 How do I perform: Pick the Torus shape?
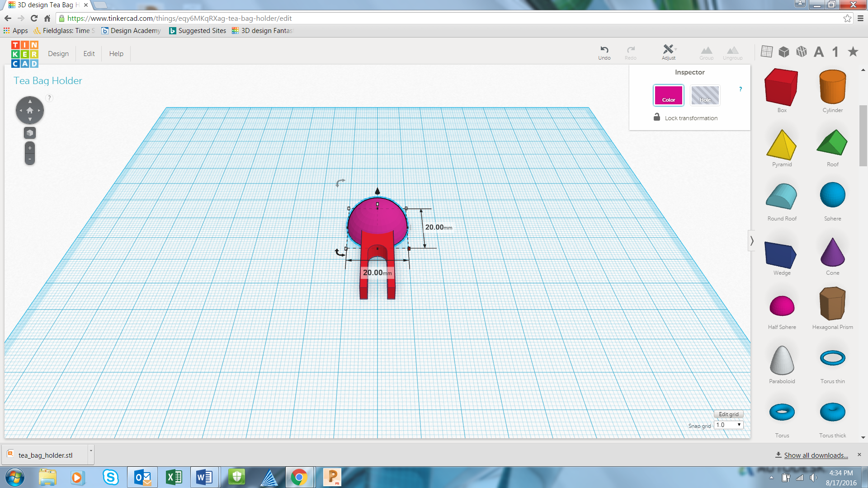tap(782, 412)
